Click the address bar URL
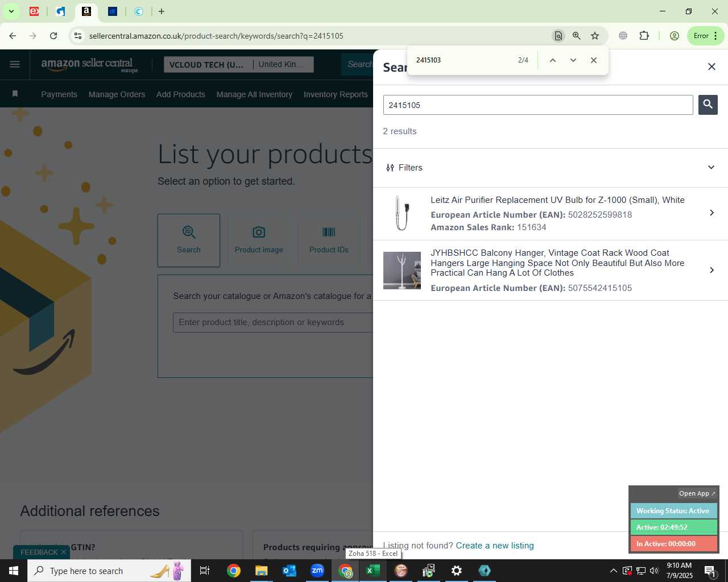Viewport: 728px width, 582px height. 216,36
